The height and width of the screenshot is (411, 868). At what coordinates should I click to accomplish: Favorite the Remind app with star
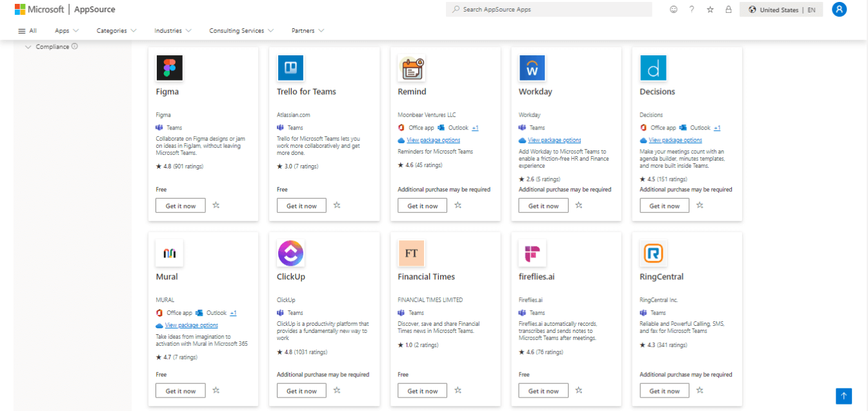click(458, 205)
